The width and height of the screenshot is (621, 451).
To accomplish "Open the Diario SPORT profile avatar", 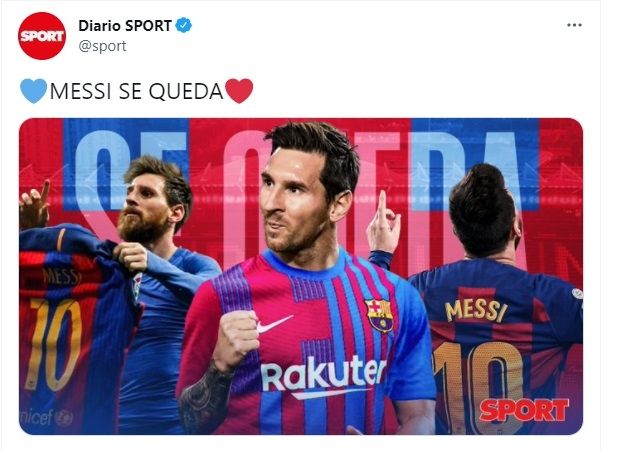I will tap(42, 36).
